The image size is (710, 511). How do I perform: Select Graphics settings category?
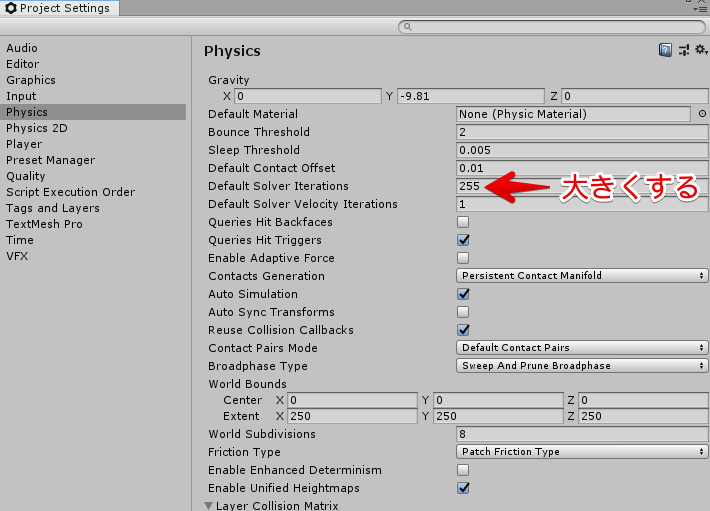click(93, 80)
